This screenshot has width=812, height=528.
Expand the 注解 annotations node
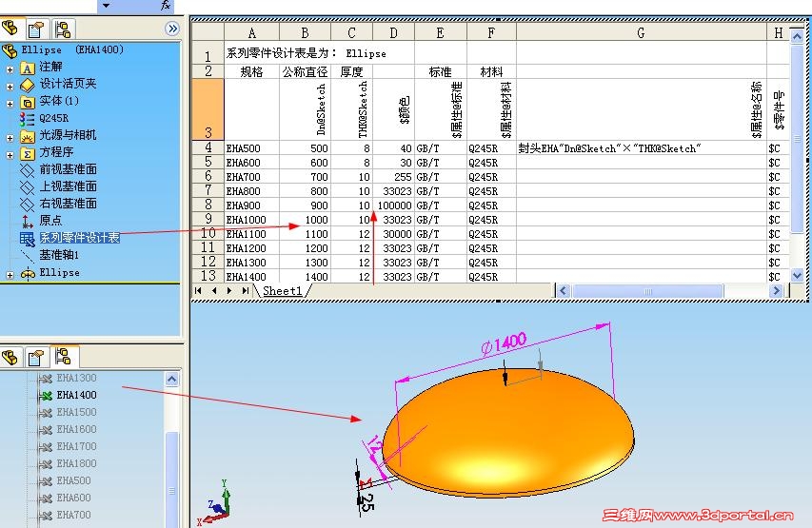pyautogui.click(x=10, y=68)
